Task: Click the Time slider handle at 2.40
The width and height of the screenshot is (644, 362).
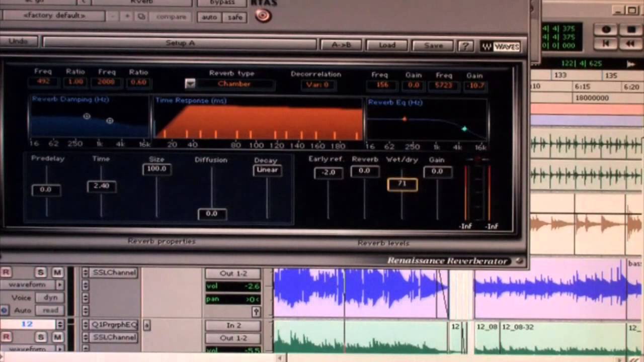Action: (102, 186)
